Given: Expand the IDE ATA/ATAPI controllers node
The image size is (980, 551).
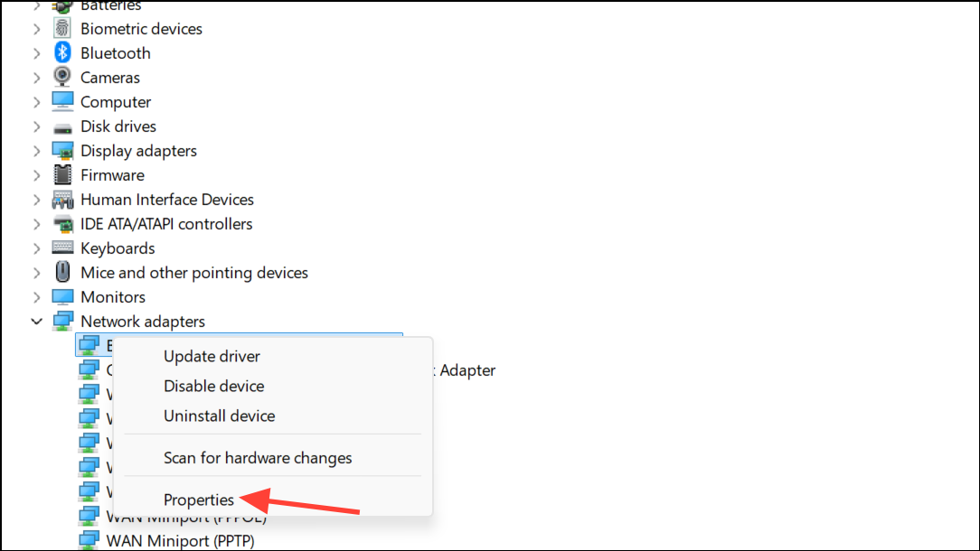Looking at the screenshot, I should point(36,224).
